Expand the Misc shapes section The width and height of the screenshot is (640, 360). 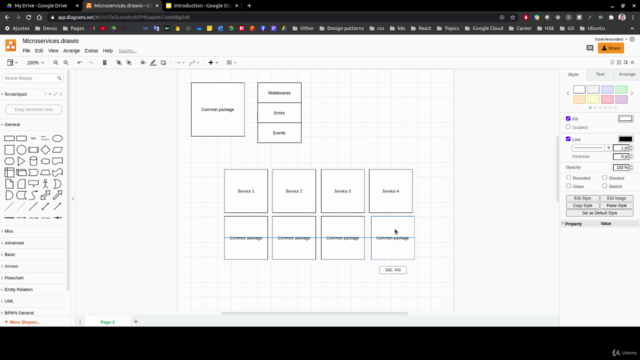pyautogui.click(x=9, y=231)
